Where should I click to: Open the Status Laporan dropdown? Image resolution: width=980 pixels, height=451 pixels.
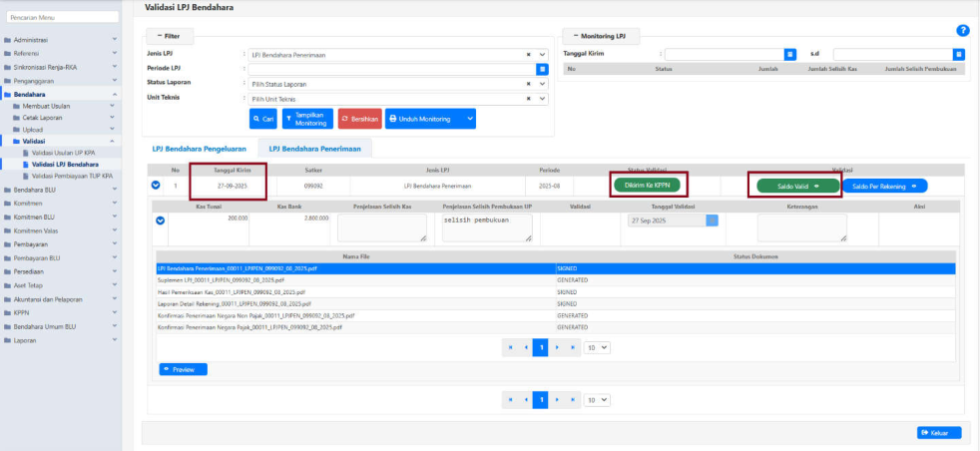(543, 84)
